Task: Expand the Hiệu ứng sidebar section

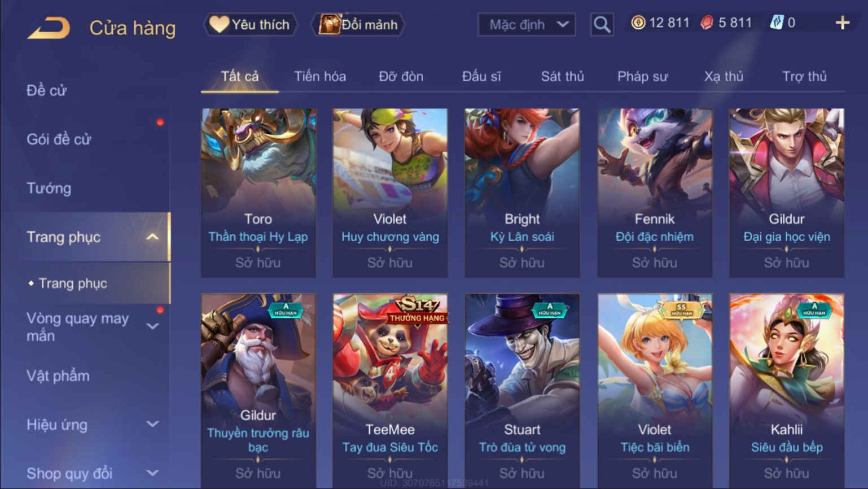Action: pos(152,424)
